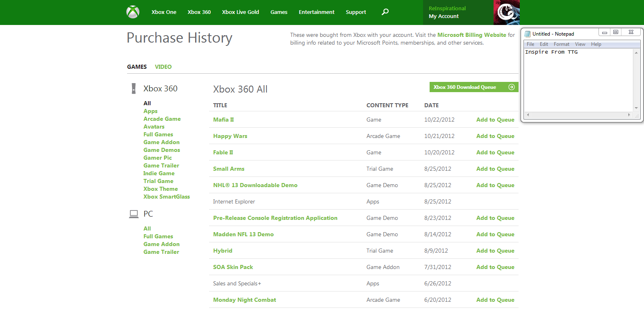644x312 pixels.
Task: Filter purchases by Game Demos
Action: click(x=162, y=150)
